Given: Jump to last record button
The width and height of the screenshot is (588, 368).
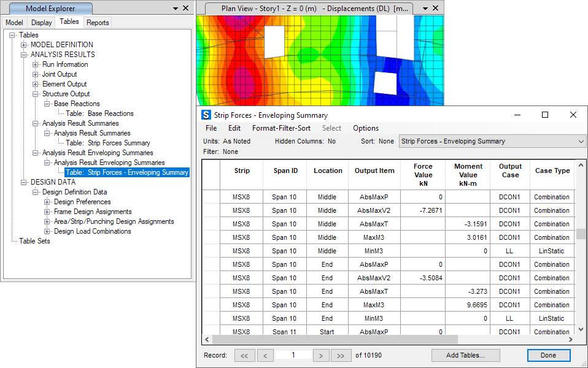Looking at the screenshot, I should [x=341, y=355].
